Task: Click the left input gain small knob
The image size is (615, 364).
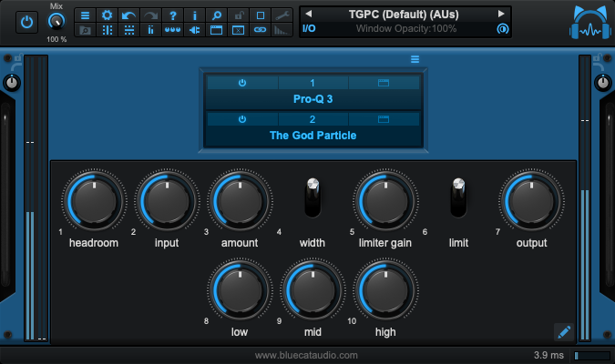Action: click(12, 83)
